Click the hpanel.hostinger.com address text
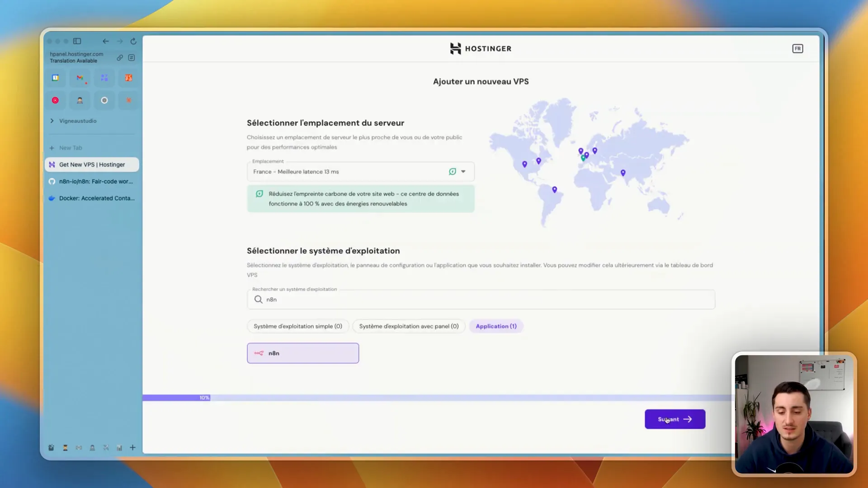 (x=76, y=54)
